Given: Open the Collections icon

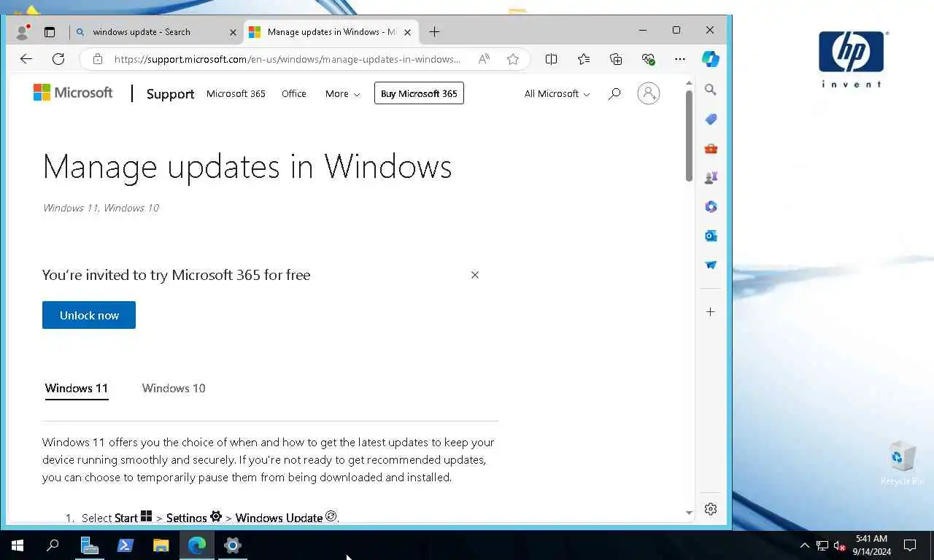Looking at the screenshot, I should tap(616, 59).
